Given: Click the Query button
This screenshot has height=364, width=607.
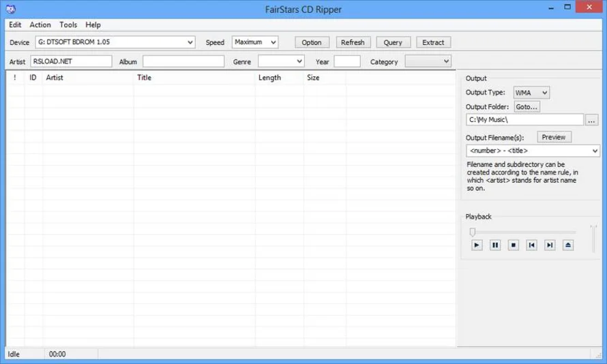Looking at the screenshot, I should [x=393, y=42].
